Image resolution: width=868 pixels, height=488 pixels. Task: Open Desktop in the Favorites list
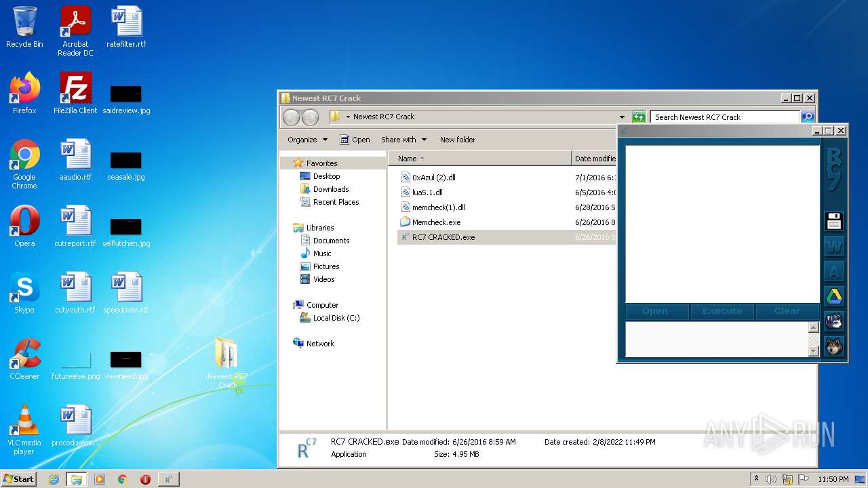pos(326,176)
